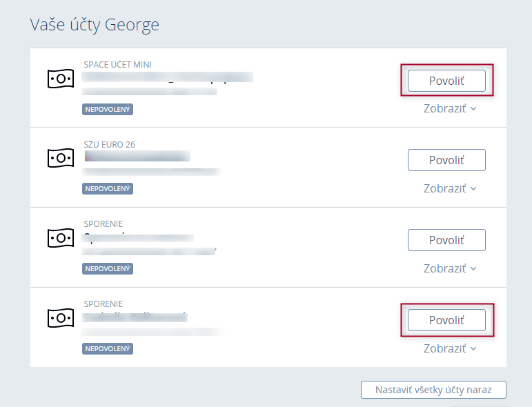Expand Zobraziť under SPACE ÚČET MINI
532x407 pixels.
point(450,108)
